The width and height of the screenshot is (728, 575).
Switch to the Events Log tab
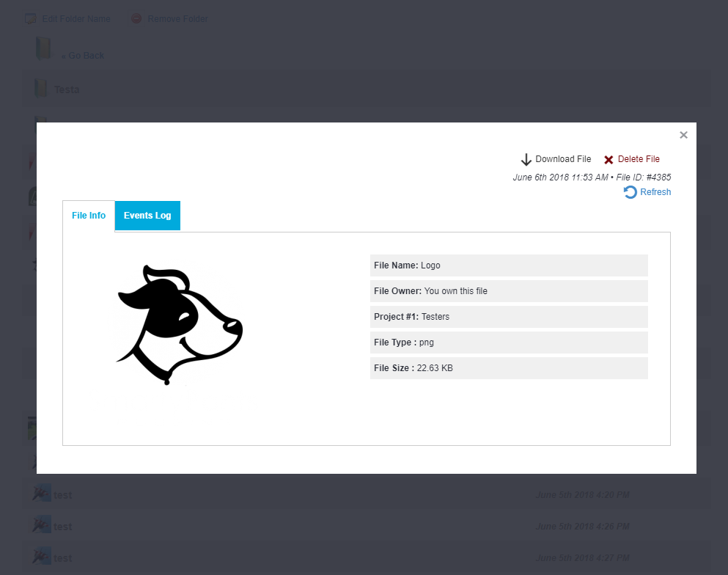click(147, 216)
